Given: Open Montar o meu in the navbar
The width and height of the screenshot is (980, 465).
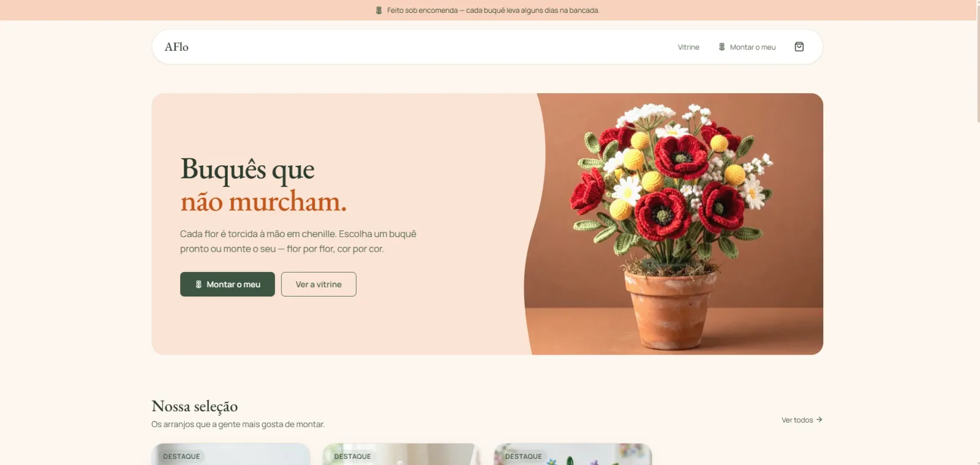Looking at the screenshot, I should (x=747, y=47).
